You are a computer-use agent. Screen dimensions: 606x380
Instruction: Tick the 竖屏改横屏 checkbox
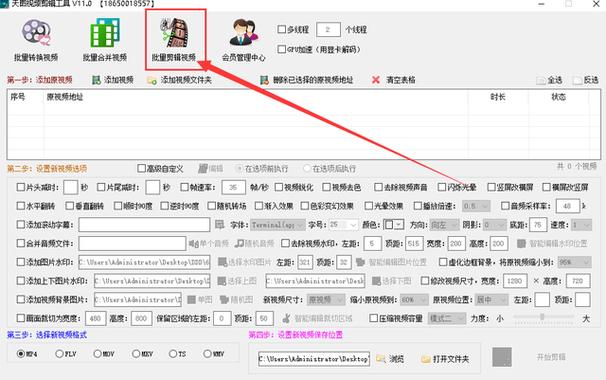[491, 187]
